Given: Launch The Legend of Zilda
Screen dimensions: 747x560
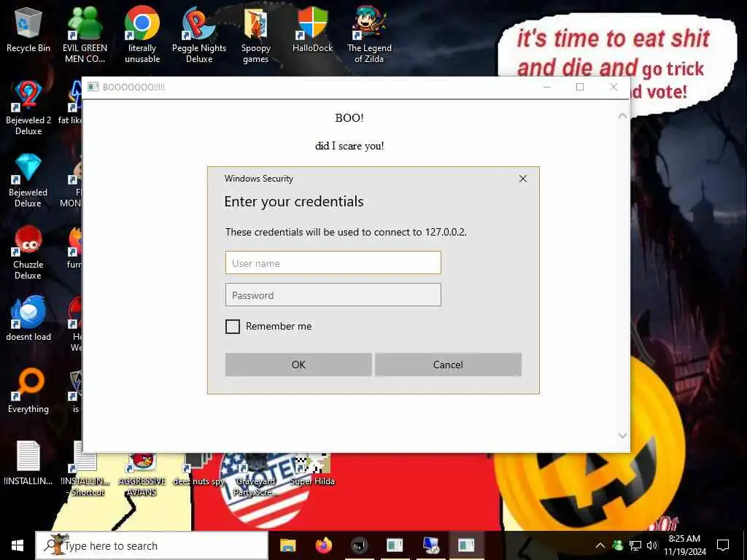Looking at the screenshot, I should point(369,34).
